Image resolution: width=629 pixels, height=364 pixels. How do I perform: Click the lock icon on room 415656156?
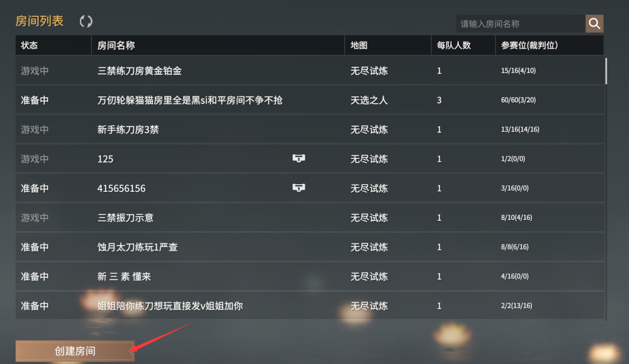(299, 188)
